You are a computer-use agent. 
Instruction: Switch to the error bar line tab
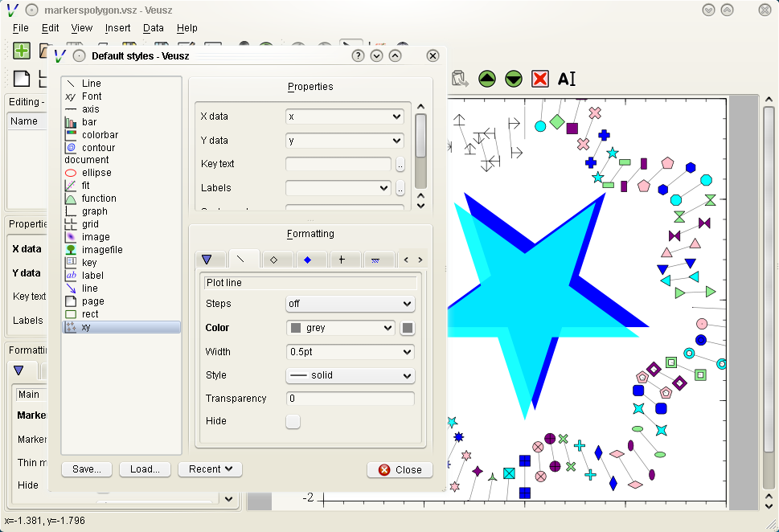click(x=342, y=260)
